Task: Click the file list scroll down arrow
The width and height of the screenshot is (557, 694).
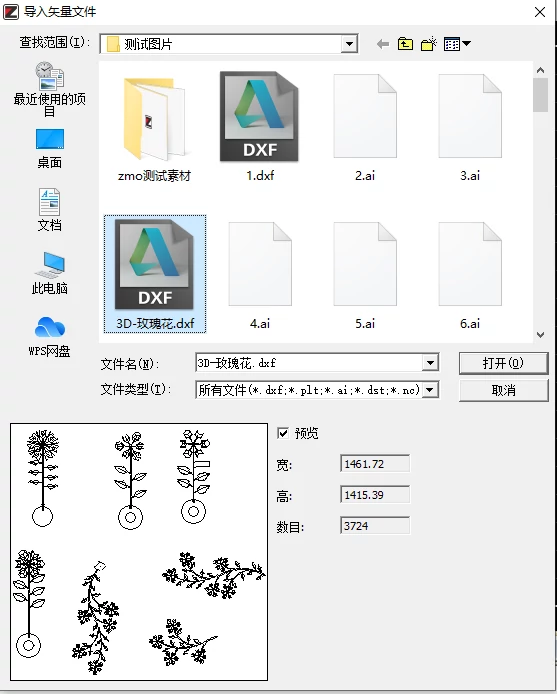Action: (540, 335)
